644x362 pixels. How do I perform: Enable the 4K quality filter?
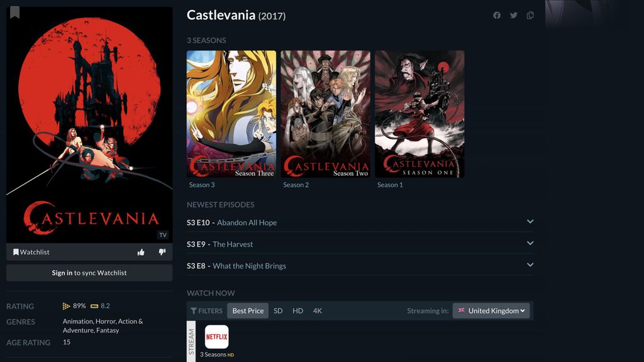click(318, 310)
